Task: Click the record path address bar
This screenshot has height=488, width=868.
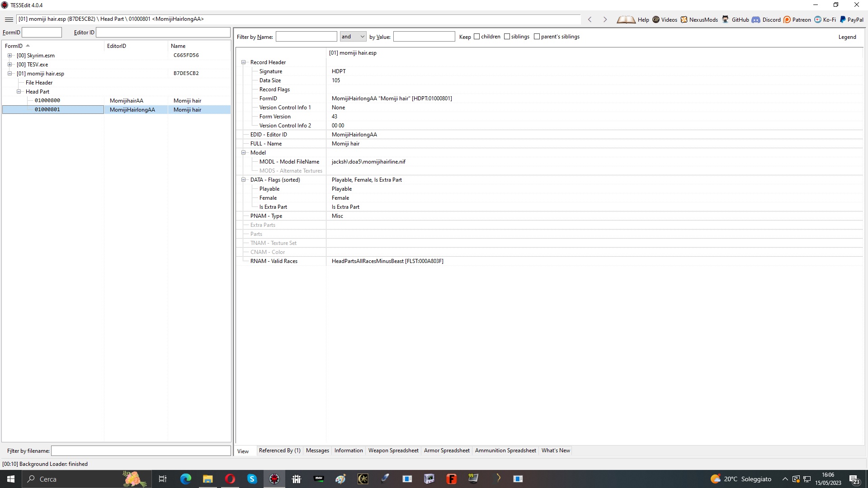Action: (298, 19)
